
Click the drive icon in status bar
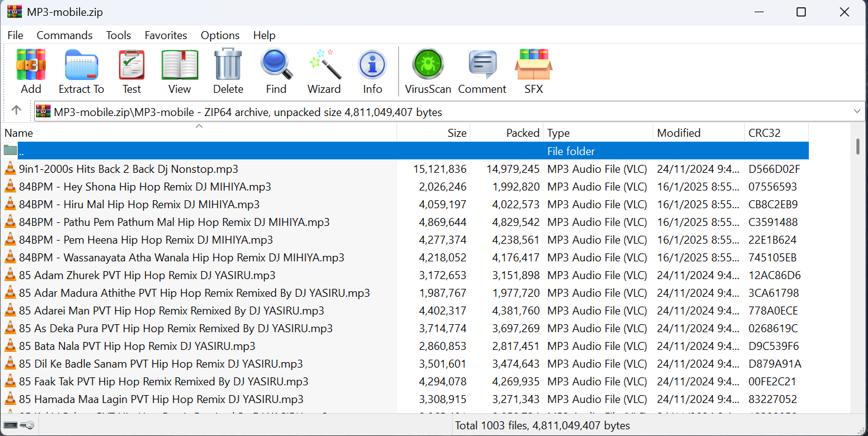click(10, 425)
